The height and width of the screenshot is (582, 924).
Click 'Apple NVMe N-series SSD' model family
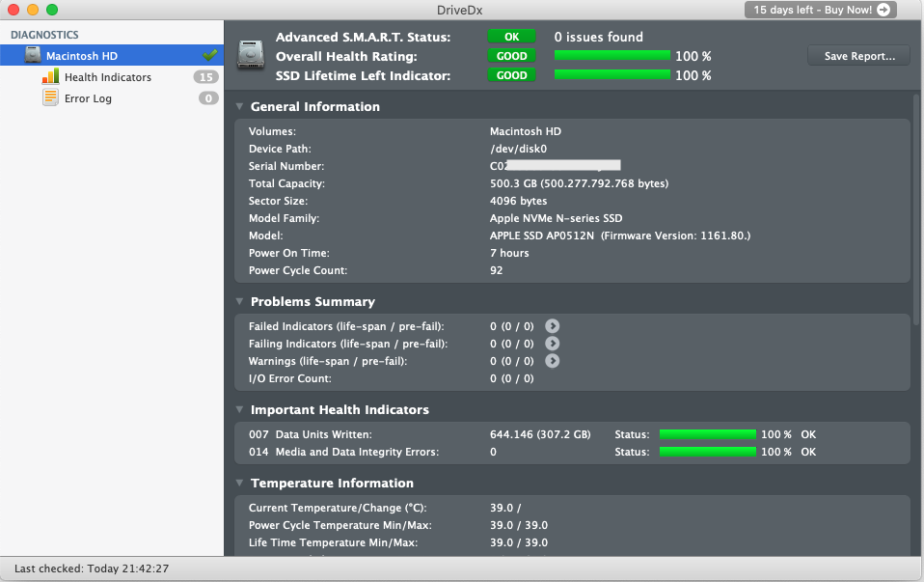pos(556,218)
